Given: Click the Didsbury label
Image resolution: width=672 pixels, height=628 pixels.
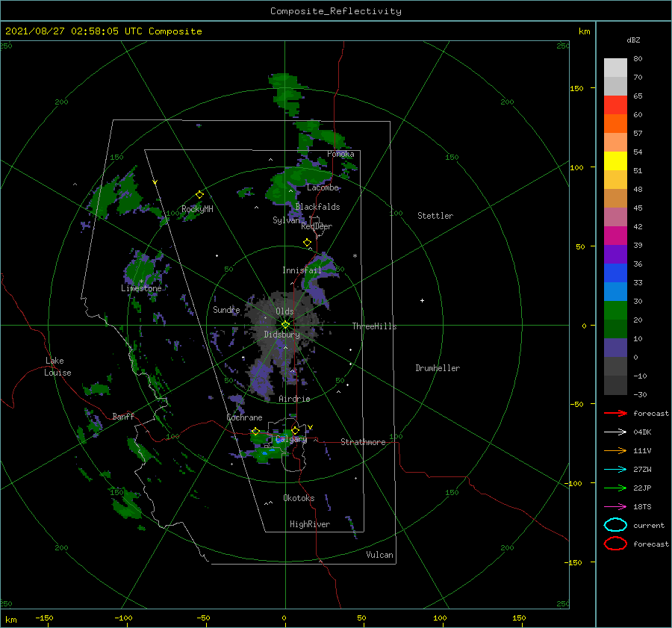Looking at the screenshot, I should 281,335.
